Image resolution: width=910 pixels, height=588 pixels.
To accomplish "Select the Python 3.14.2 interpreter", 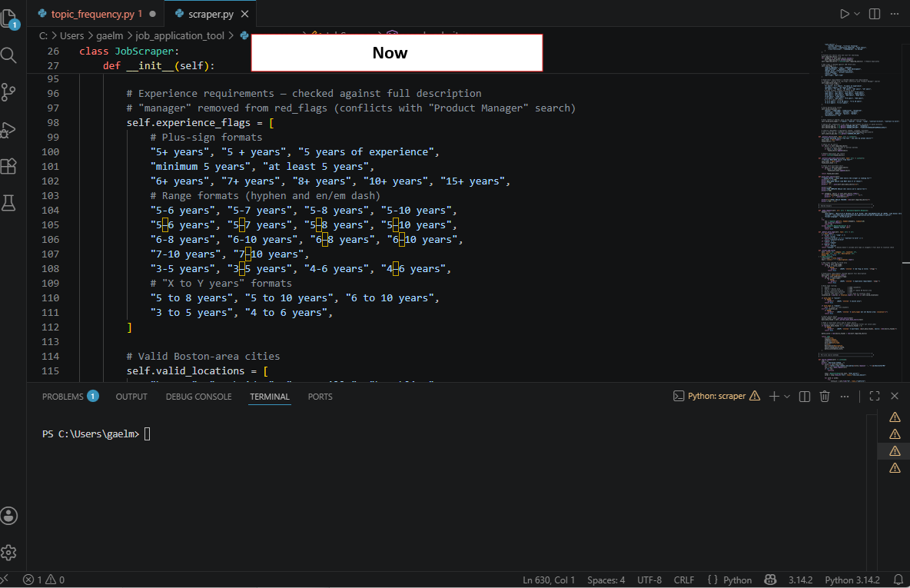I will pyautogui.click(x=852, y=580).
